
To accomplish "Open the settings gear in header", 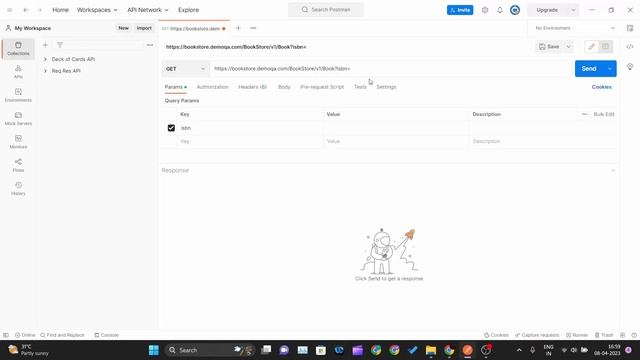I will point(484,10).
